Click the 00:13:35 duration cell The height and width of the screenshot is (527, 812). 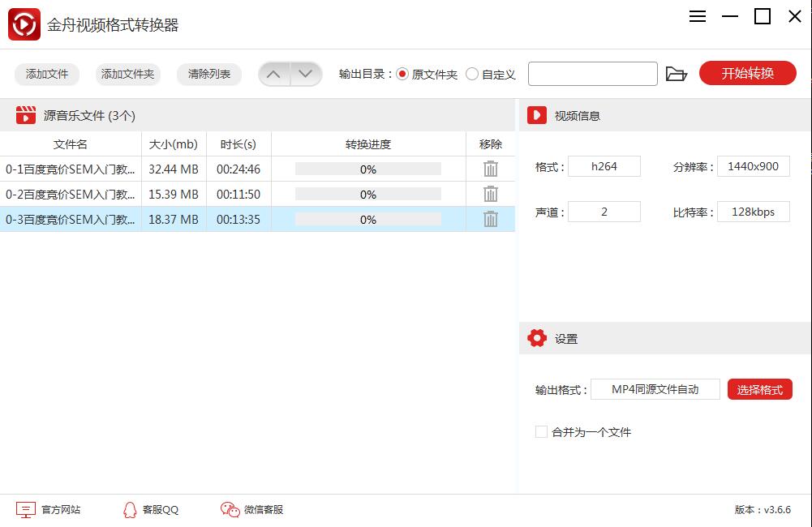click(x=238, y=220)
